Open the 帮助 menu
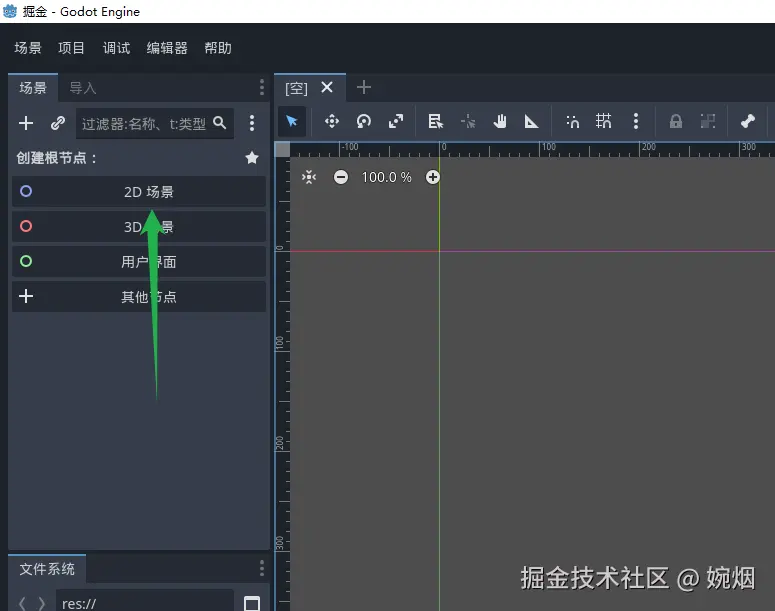The height and width of the screenshot is (611, 775). tap(218, 48)
